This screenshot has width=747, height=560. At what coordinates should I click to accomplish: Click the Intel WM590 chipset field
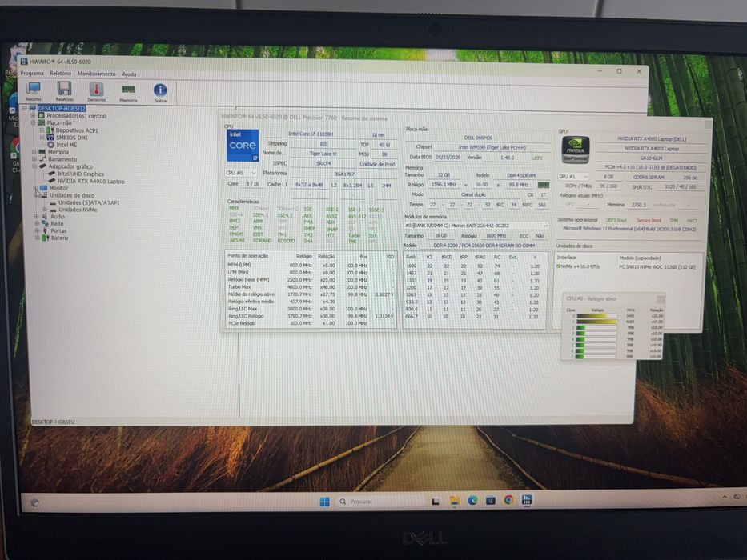(492, 147)
